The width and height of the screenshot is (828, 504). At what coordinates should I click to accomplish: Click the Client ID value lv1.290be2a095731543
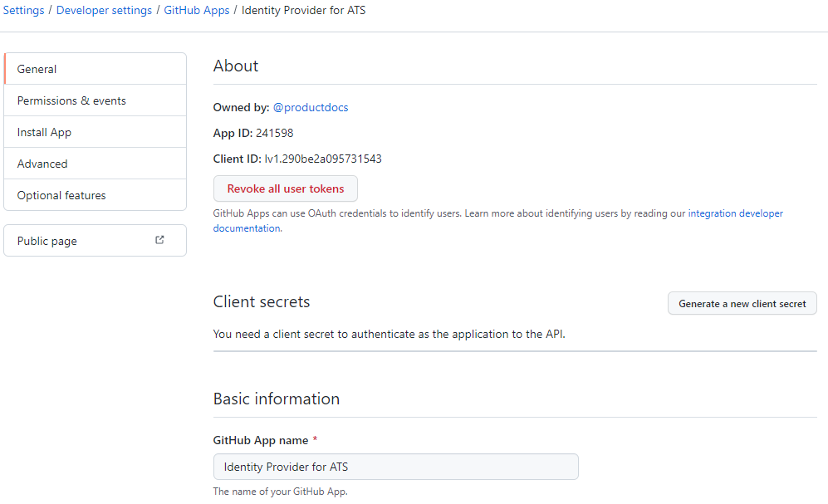[323, 159]
